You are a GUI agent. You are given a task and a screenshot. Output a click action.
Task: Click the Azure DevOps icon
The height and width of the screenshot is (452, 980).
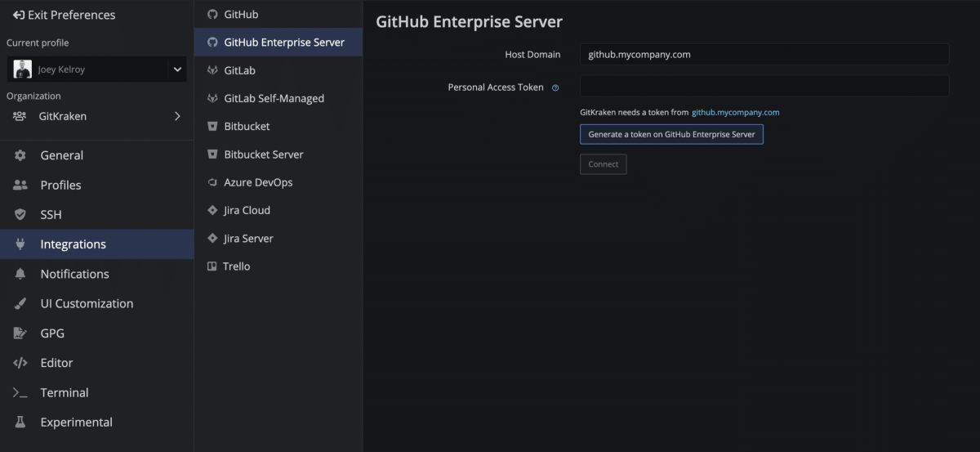(x=212, y=182)
